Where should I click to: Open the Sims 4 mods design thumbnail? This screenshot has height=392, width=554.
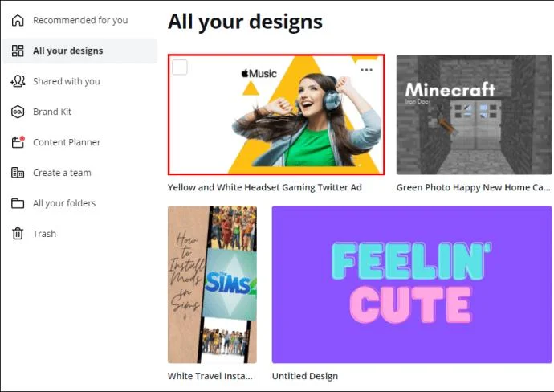pos(212,284)
